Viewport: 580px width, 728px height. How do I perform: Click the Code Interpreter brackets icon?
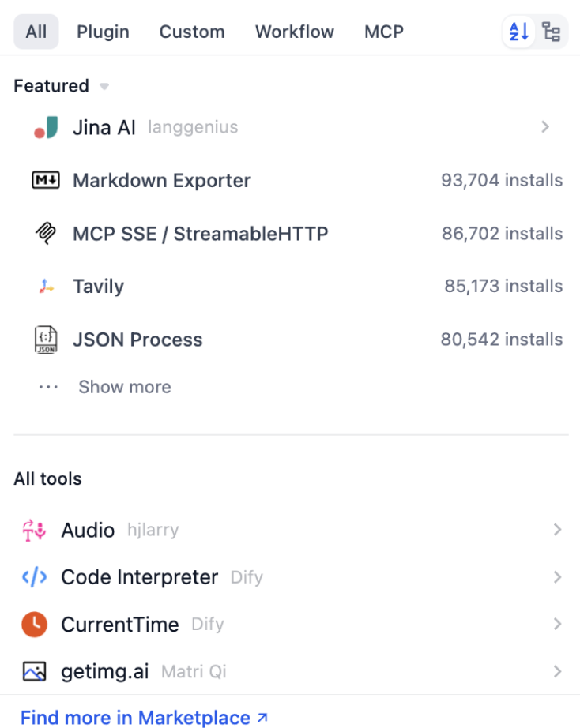tap(34, 577)
